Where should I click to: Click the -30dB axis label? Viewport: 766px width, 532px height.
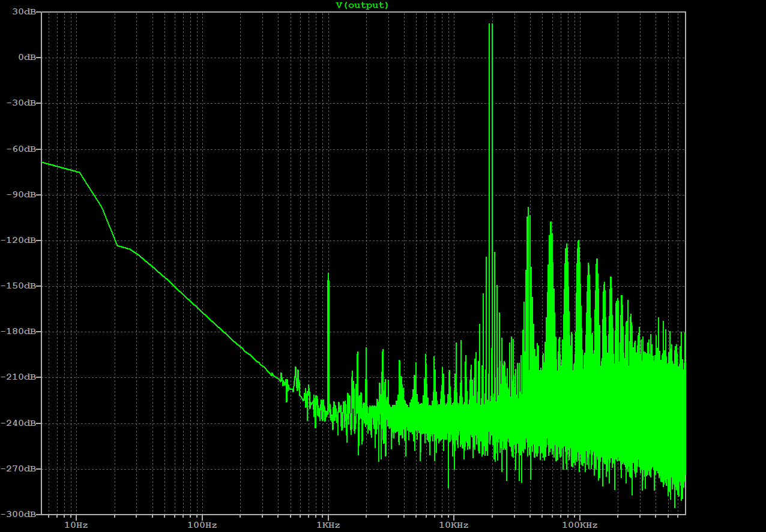pyautogui.click(x=22, y=103)
